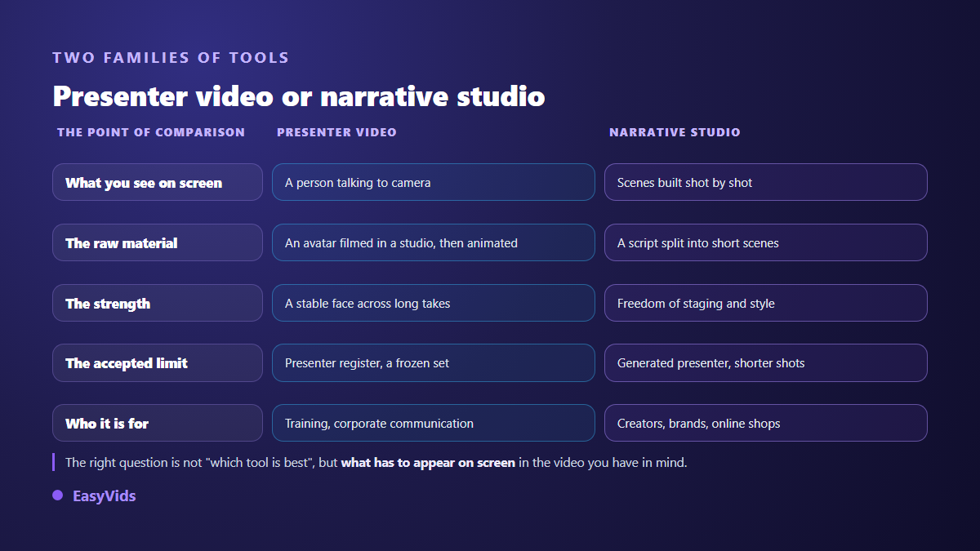980x551 pixels.
Task: Select the 'Who it is for' row label
Action: (158, 423)
